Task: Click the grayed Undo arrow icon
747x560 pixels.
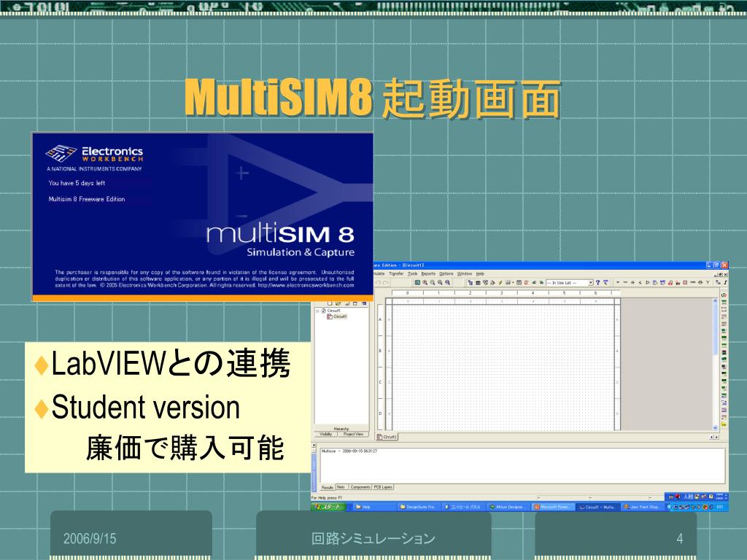Action: click(379, 282)
